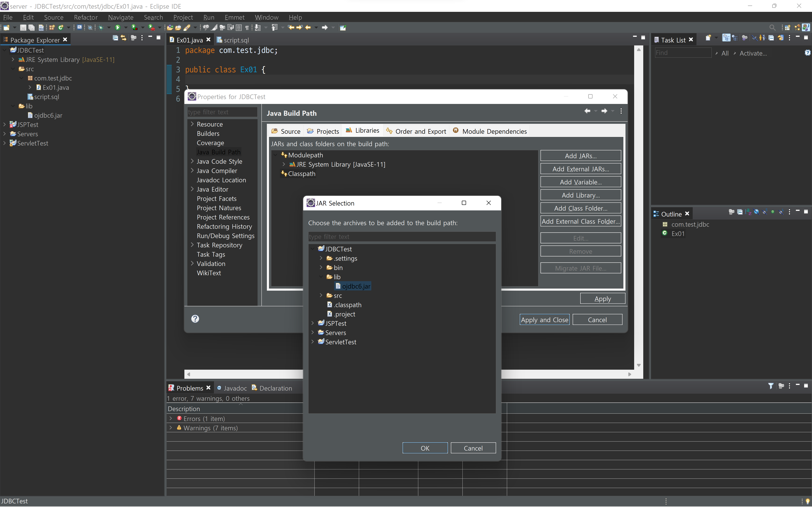Click Synchronize Changed in Task List toolbar

click(780, 38)
